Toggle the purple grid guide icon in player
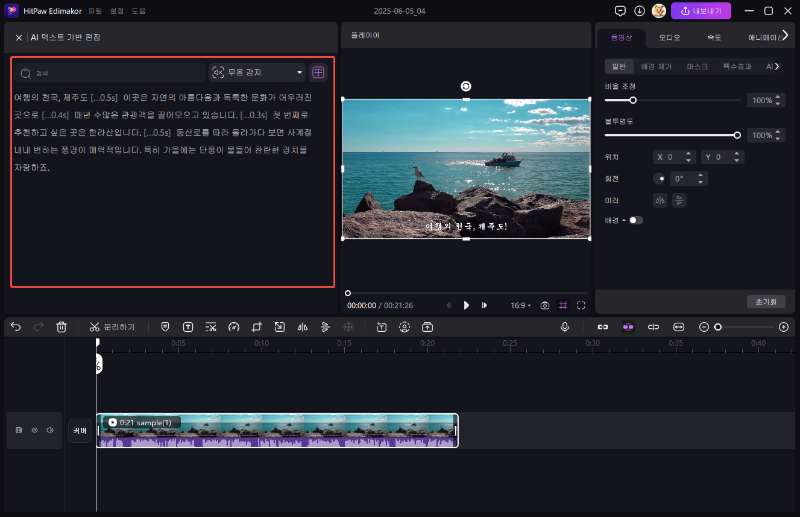The height and width of the screenshot is (517, 800). coord(563,305)
